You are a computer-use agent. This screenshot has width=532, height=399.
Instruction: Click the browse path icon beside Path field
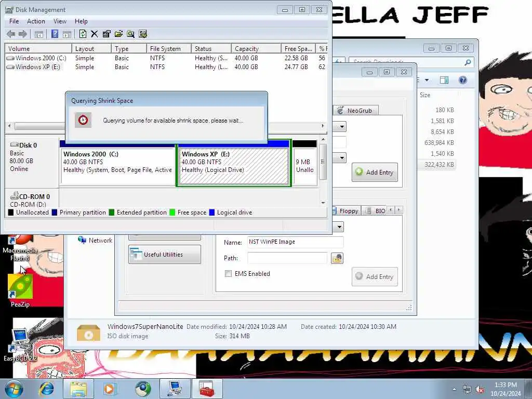tap(337, 258)
